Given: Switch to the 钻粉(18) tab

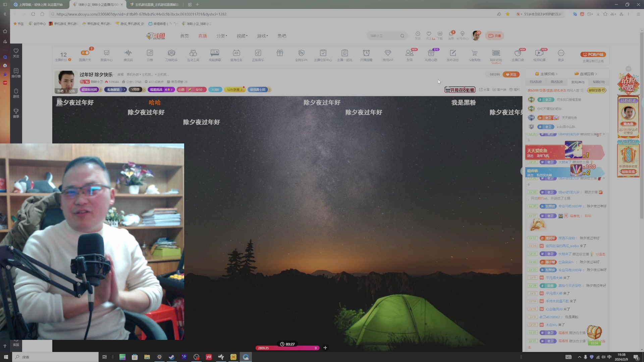Looking at the screenshot, I should (x=599, y=81).
